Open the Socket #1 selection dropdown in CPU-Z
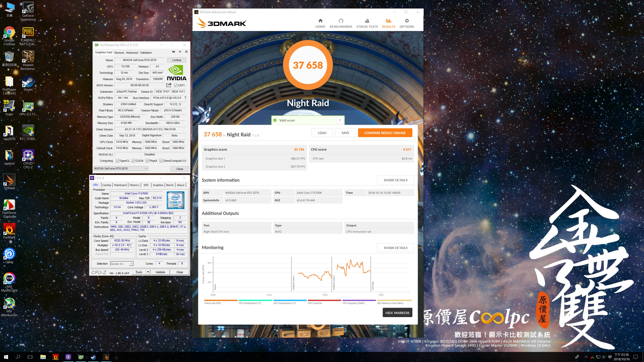This screenshot has width=644, height=362. [122, 264]
